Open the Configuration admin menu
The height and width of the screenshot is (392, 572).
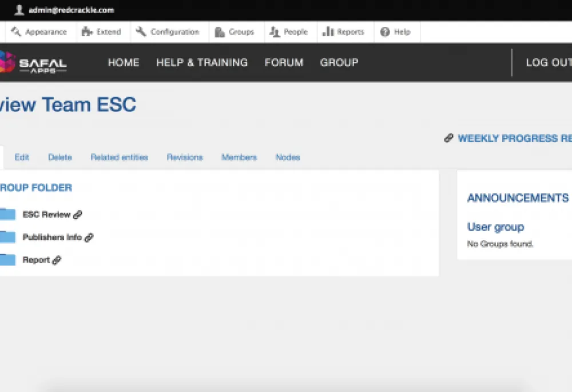pyautogui.click(x=174, y=32)
